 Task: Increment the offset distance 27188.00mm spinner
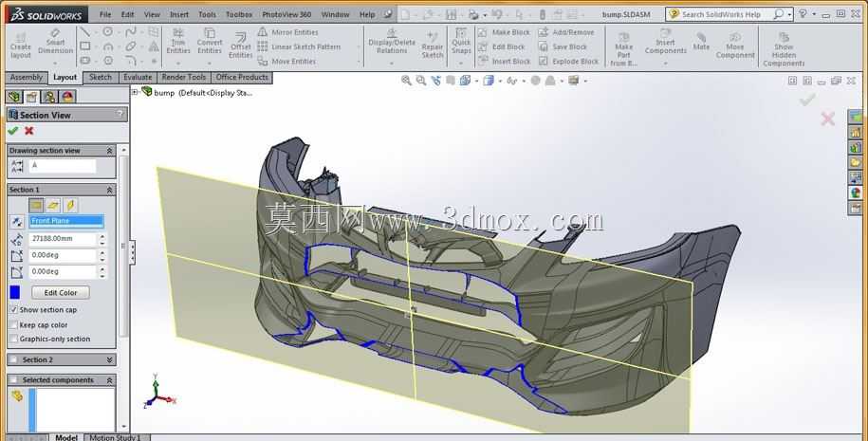click(102, 236)
